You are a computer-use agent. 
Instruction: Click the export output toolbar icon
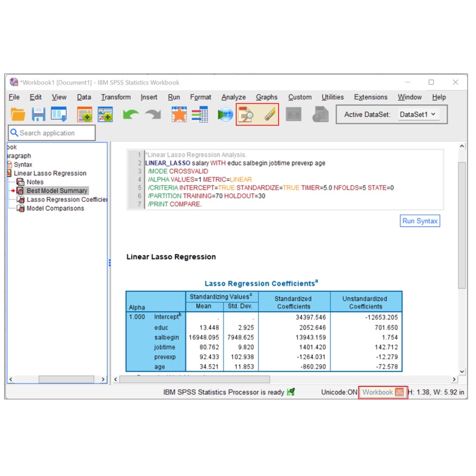(x=59, y=114)
